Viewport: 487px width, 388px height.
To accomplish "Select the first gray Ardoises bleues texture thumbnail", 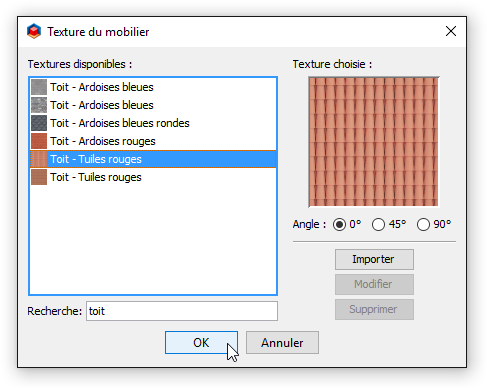I will (x=39, y=87).
